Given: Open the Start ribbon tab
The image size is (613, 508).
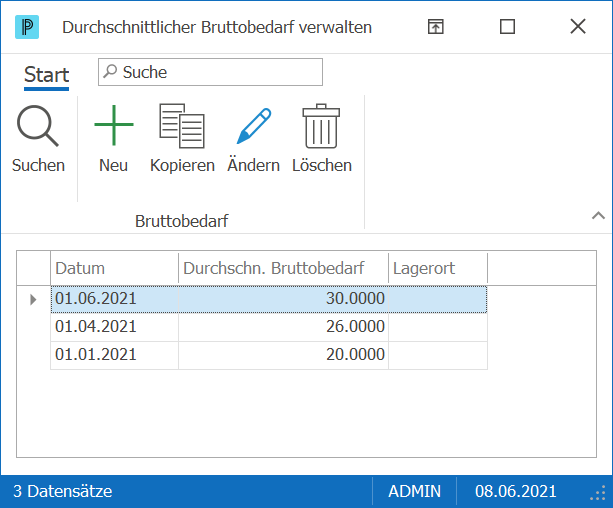Looking at the screenshot, I should (x=47, y=75).
